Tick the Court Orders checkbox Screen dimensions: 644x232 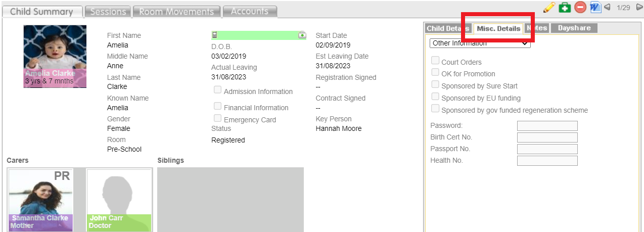click(435, 61)
